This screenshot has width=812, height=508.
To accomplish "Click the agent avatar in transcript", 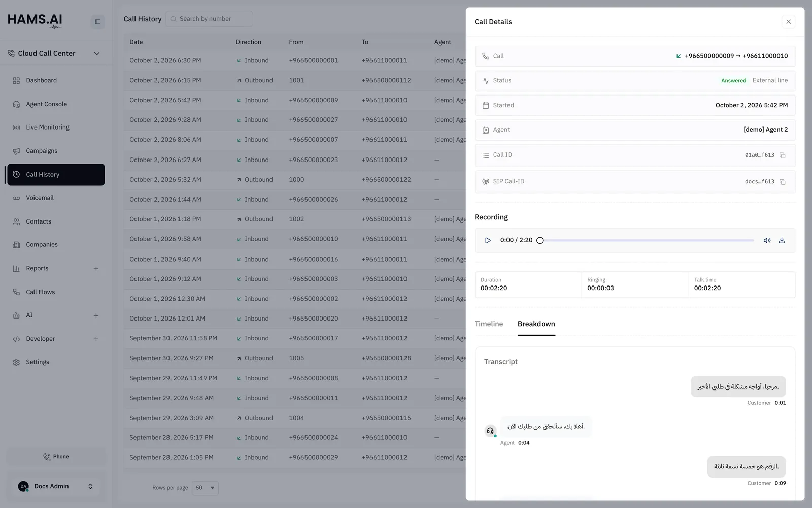I will coord(490,431).
